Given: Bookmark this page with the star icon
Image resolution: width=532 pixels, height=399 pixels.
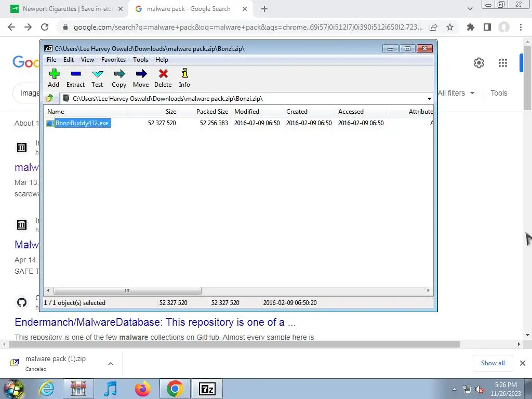Looking at the screenshot, I should [x=450, y=27].
